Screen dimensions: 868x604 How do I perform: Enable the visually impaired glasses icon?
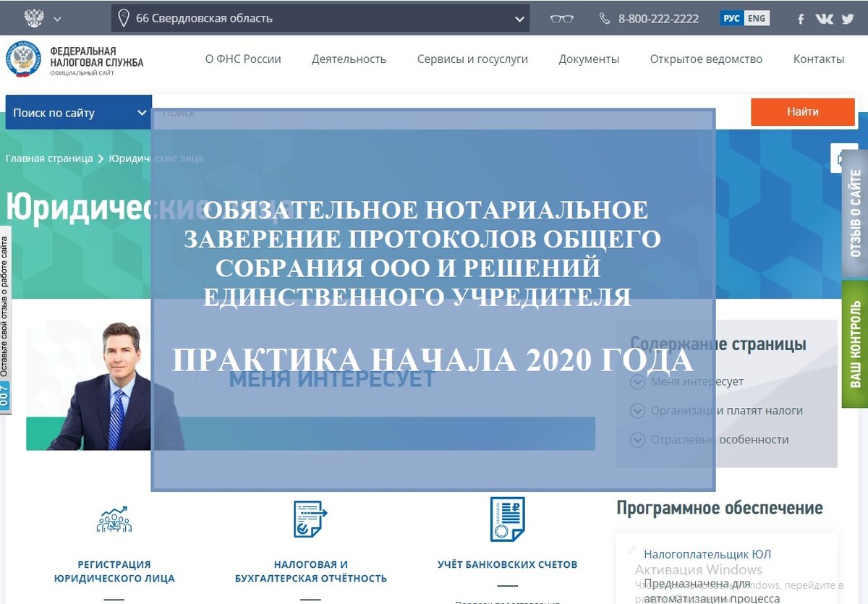pos(561,19)
